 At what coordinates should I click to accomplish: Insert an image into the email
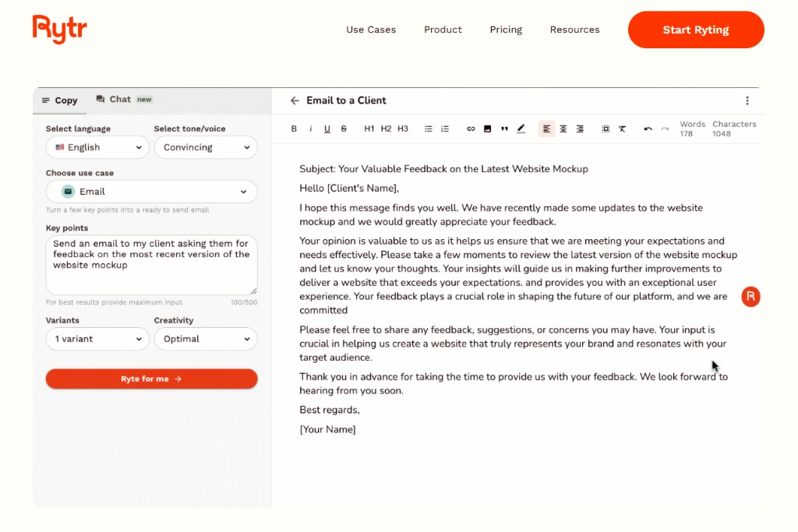(487, 129)
